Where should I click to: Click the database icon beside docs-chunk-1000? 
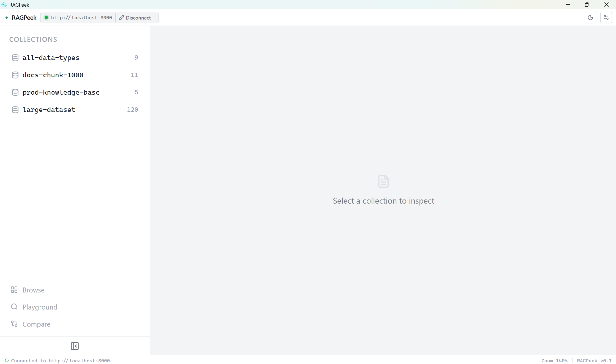click(15, 75)
